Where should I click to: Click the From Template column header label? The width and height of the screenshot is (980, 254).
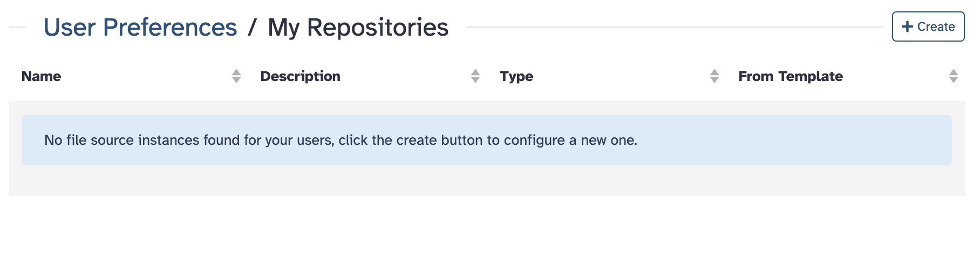tap(791, 76)
